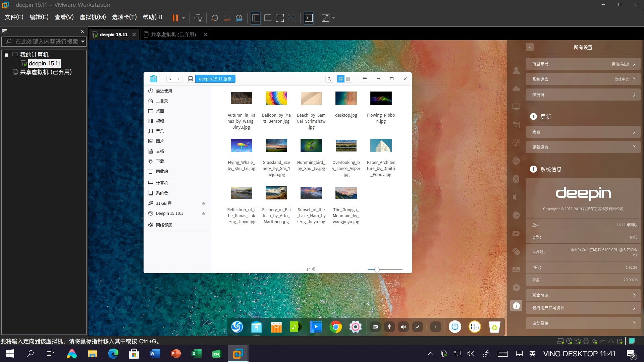Switch file manager to list view
This screenshot has width=644, height=362.
(x=348, y=79)
